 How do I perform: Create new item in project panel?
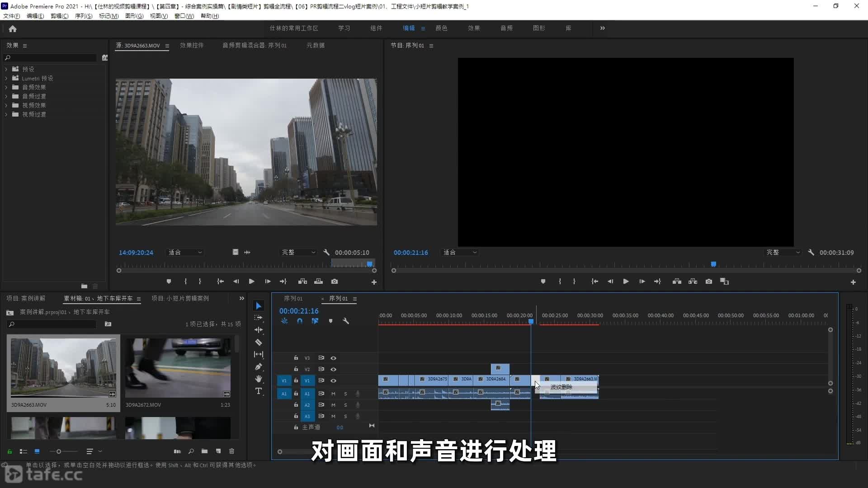[218, 451]
